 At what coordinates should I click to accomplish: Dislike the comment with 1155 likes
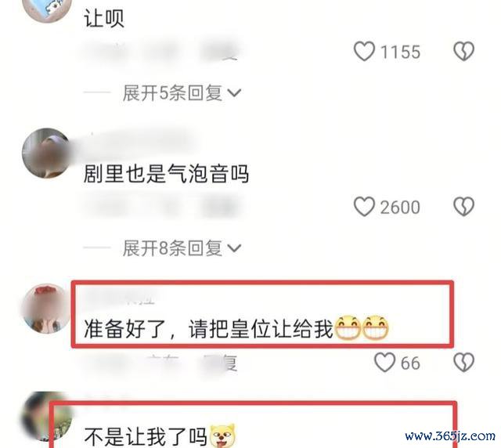click(x=464, y=51)
